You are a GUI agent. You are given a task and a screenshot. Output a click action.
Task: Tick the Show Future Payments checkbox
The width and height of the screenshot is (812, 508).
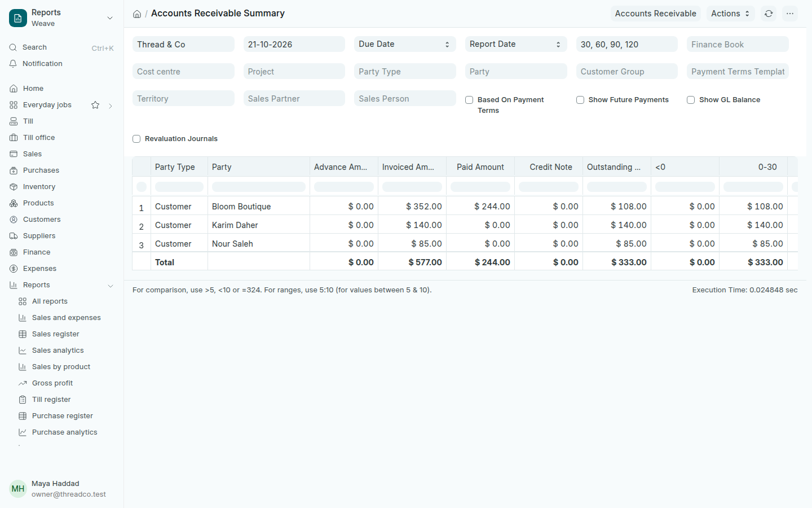(x=580, y=100)
